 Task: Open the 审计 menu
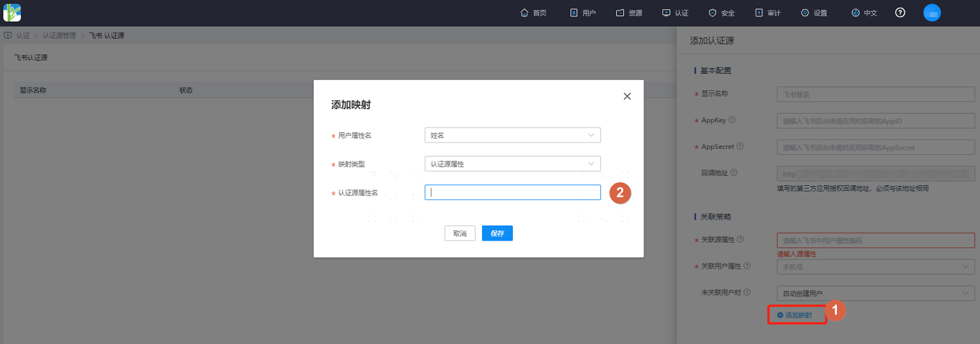[x=768, y=13]
